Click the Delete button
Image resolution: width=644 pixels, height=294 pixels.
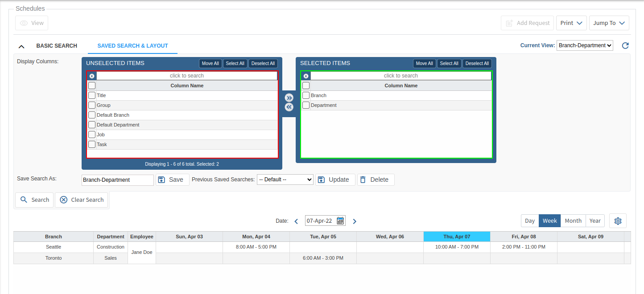tap(376, 180)
